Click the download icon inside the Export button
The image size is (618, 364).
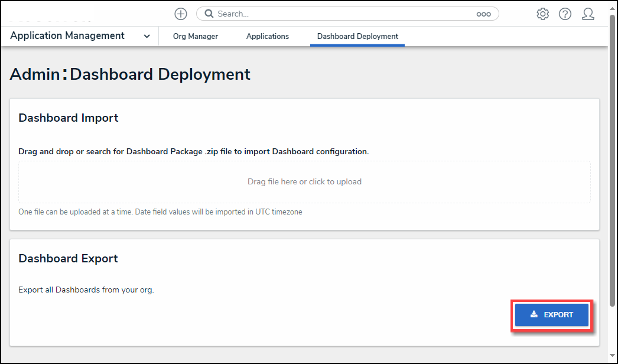[534, 314]
